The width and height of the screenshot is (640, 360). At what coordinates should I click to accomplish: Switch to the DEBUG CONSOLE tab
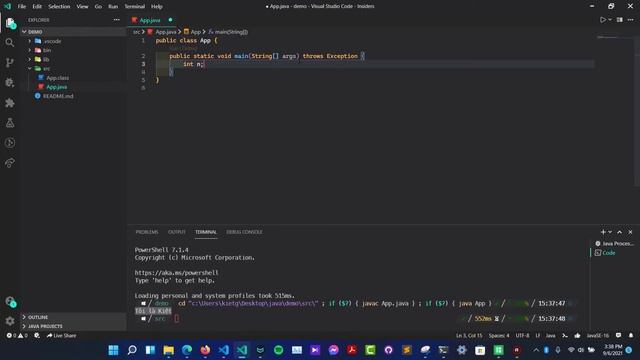244,232
